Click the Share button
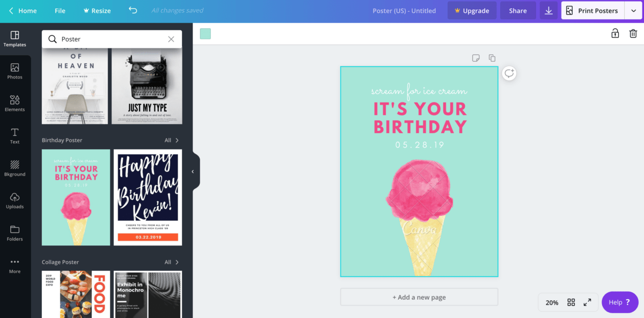 click(x=517, y=10)
